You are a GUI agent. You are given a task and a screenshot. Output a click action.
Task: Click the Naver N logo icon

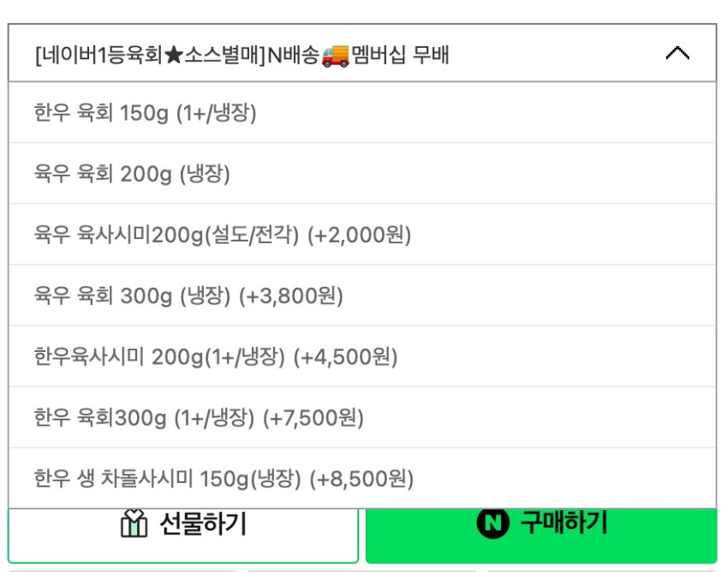point(492,522)
